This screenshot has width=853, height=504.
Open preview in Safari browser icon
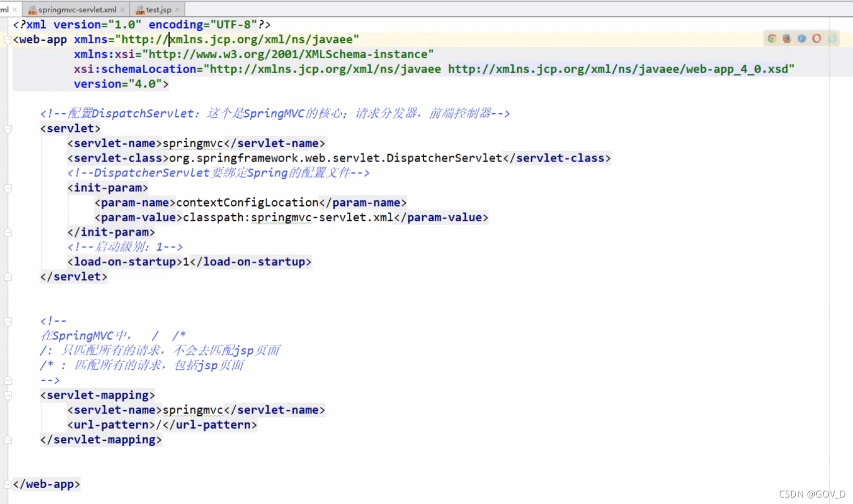802,39
